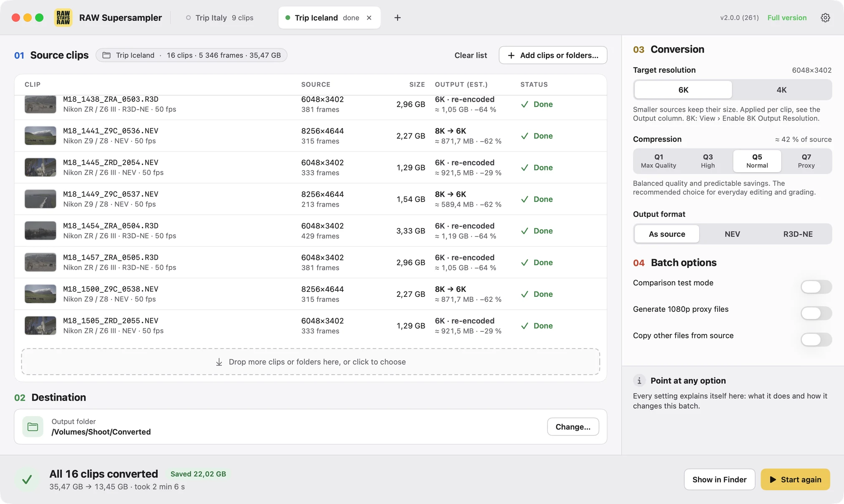Click the output folder icon in Destination
Image resolution: width=844 pixels, height=504 pixels.
point(33,426)
